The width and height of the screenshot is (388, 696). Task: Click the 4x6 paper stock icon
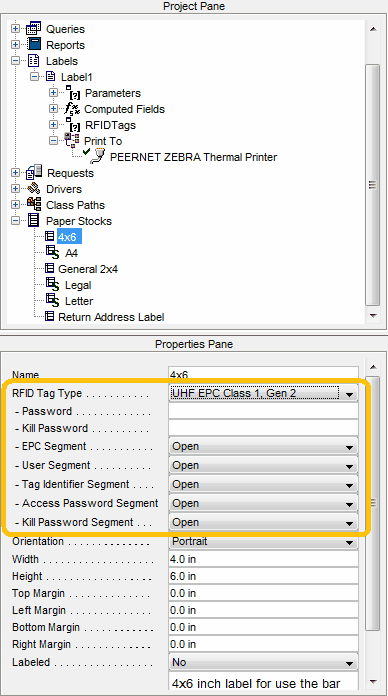pos(50,236)
